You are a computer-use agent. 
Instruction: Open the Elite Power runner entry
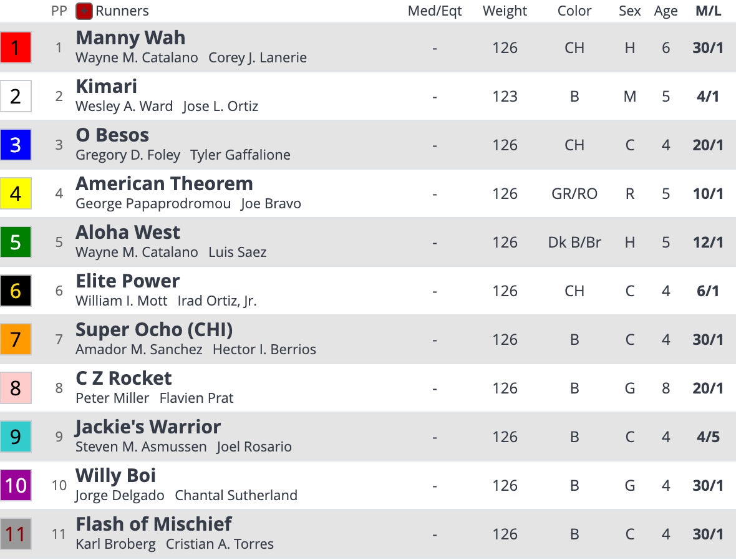[x=128, y=281]
